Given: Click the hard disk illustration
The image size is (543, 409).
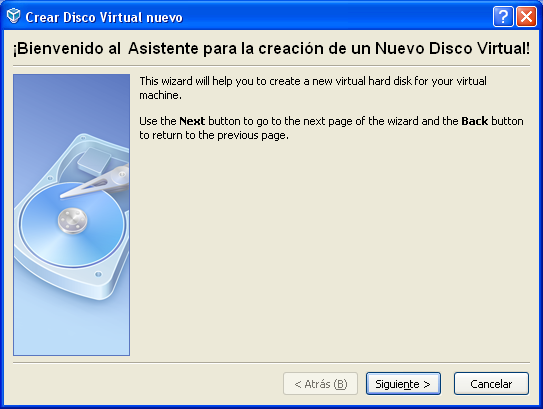Looking at the screenshot, I should [x=71, y=215].
